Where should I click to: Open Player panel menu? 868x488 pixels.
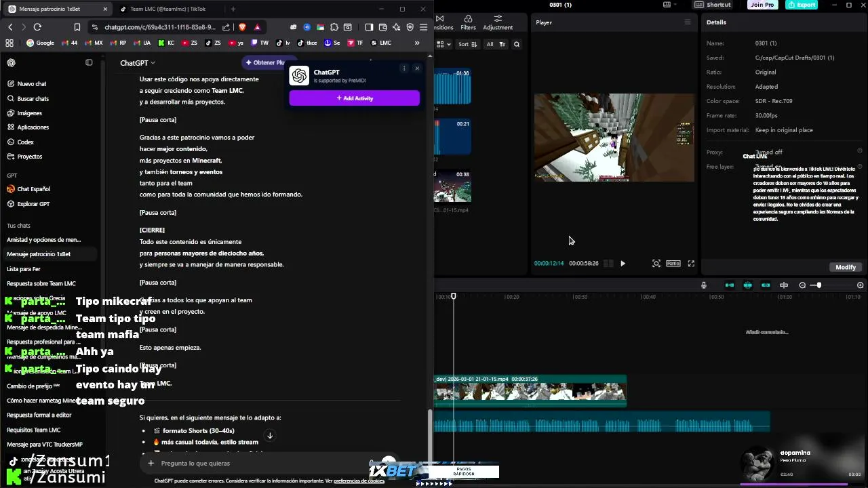(x=687, y=22)
